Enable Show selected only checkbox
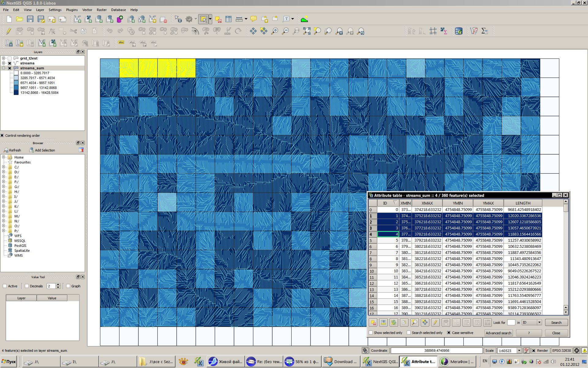Image resolution: width=588 pixels, height=368 pixels. (371, 333)
